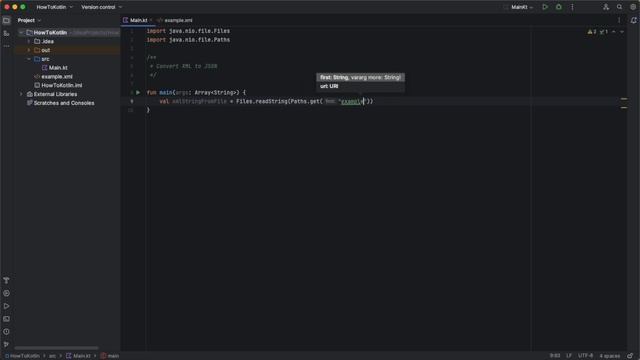Viewport: 640px width, 360px height.
Task: Go to previous highlighted error arrow
Action: [613, 31]
